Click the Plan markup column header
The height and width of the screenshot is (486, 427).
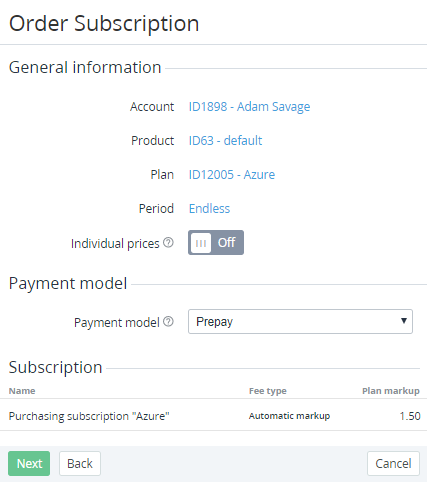[x=391, y=391]
